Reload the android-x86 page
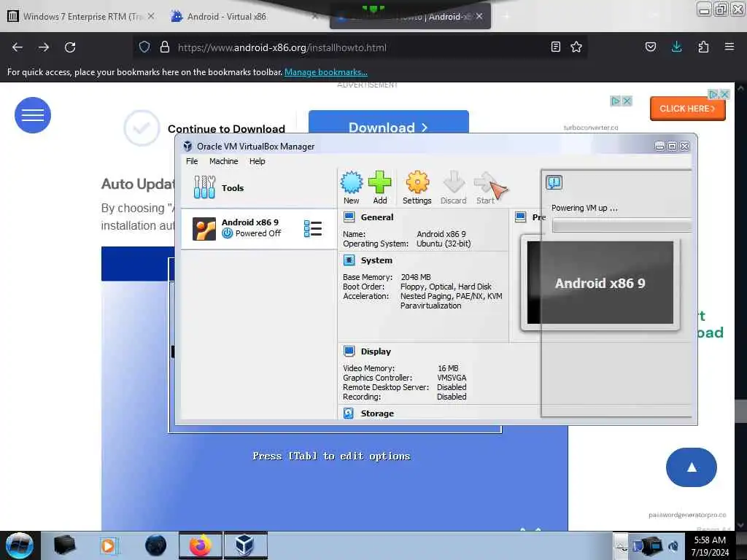This screenshot has height=560, width=747. pyautogui.click(x=70, y=47)
